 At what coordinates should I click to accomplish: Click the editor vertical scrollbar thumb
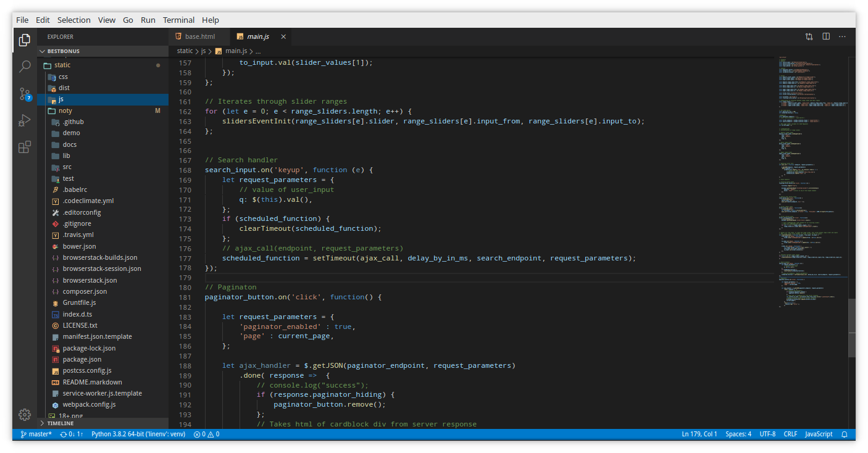[x=852, y=328]
